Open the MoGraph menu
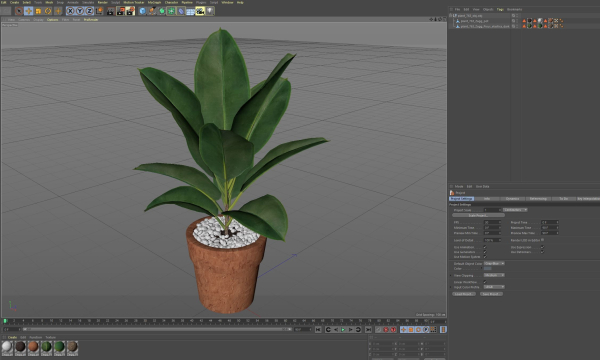 pyautogui.click(x=154, y=2)
